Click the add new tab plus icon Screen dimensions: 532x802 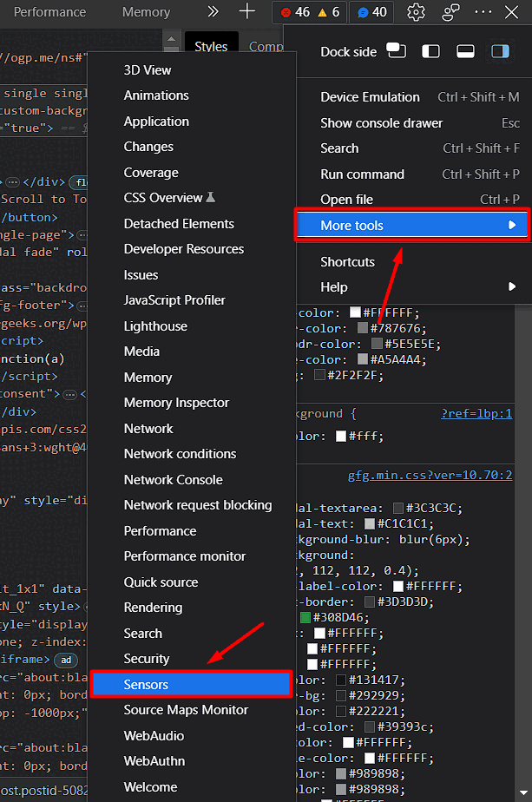point(247,12)
